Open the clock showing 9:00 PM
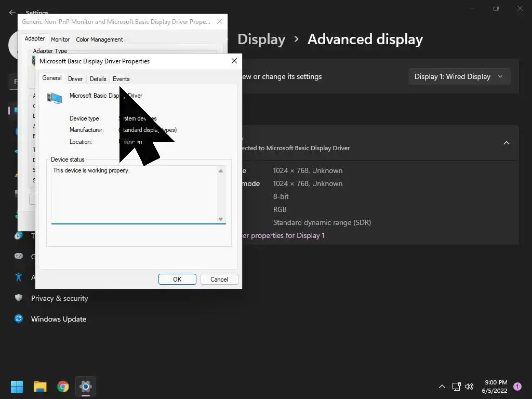 pos(495,387)
